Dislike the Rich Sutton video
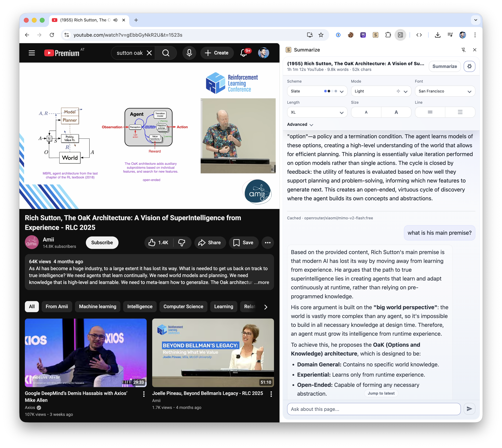 (182, 242)
